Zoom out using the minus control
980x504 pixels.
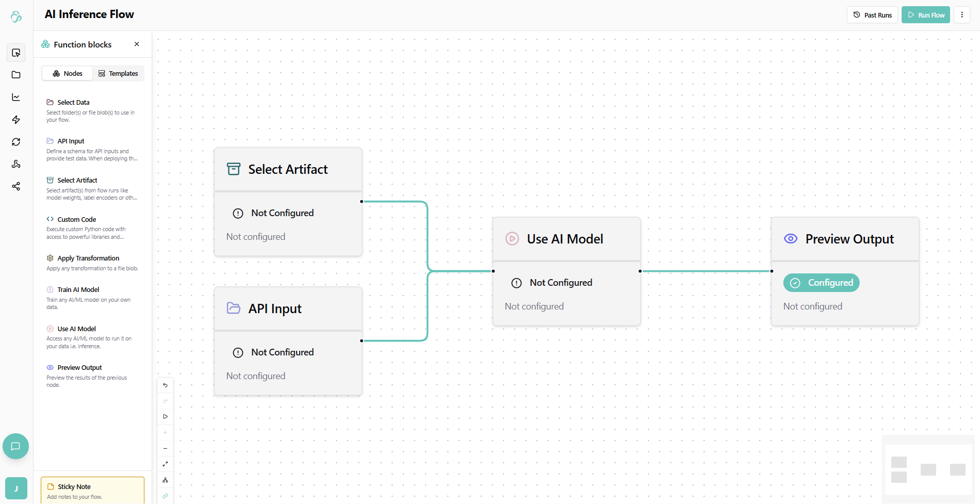[165, 448]
